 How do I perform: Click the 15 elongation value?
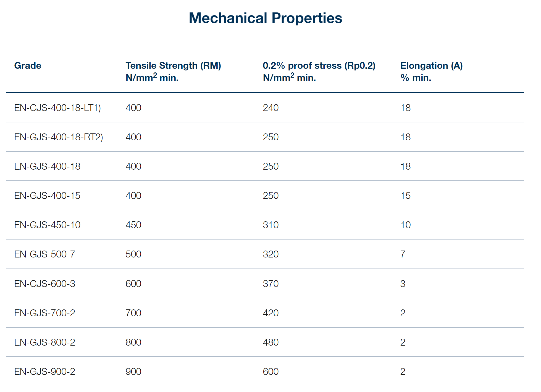[x=406, y=196]
